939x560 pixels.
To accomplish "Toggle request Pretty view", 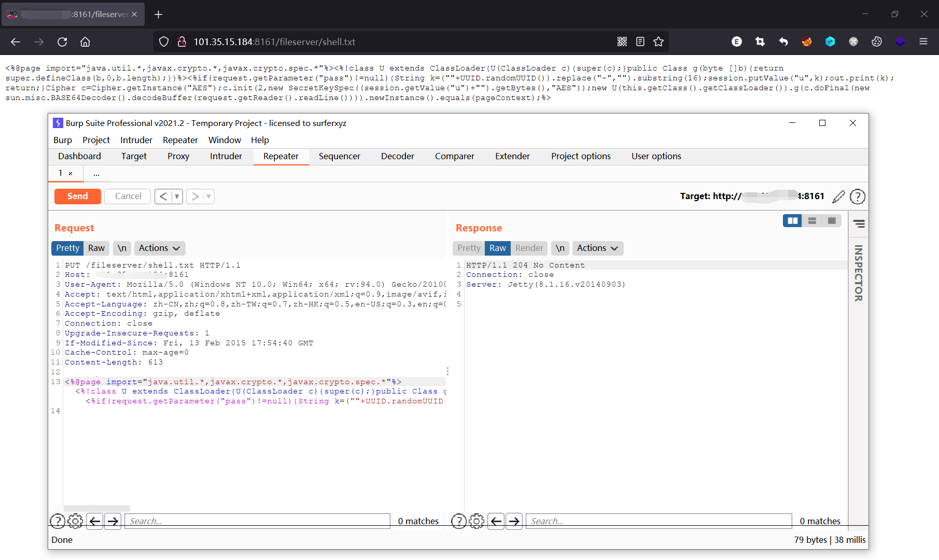I will [x=67, y=248].
